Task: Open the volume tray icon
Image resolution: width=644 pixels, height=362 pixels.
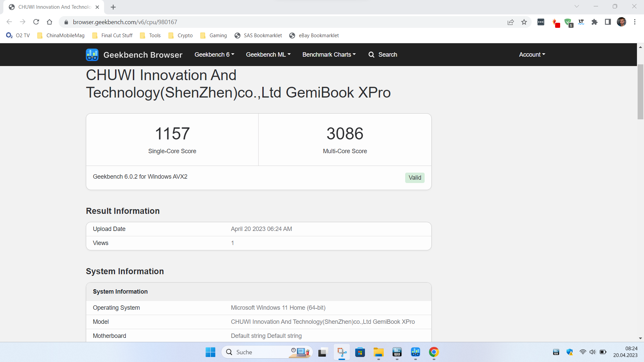Action: click(592, 352)
